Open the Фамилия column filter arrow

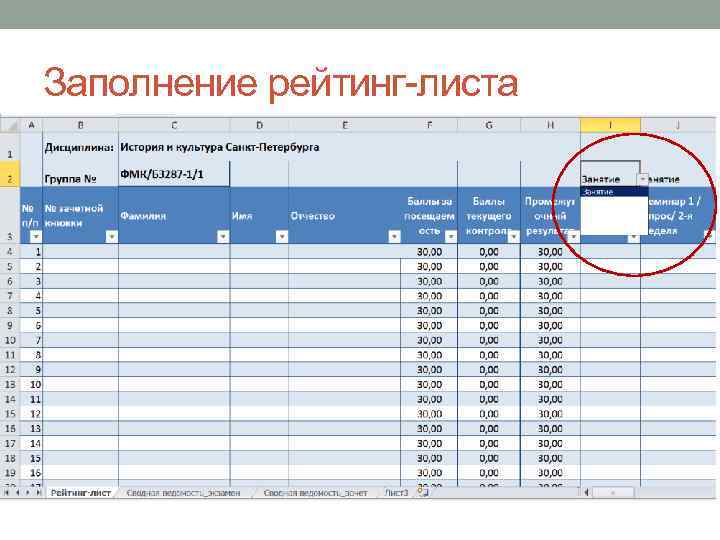coord(223,236)
